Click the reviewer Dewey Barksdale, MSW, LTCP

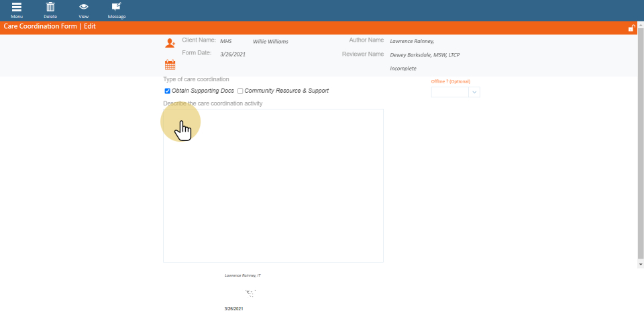425,55
